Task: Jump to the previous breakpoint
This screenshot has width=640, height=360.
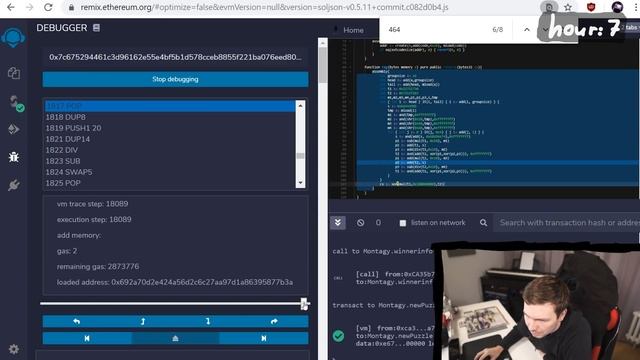Action: (87, 338)
